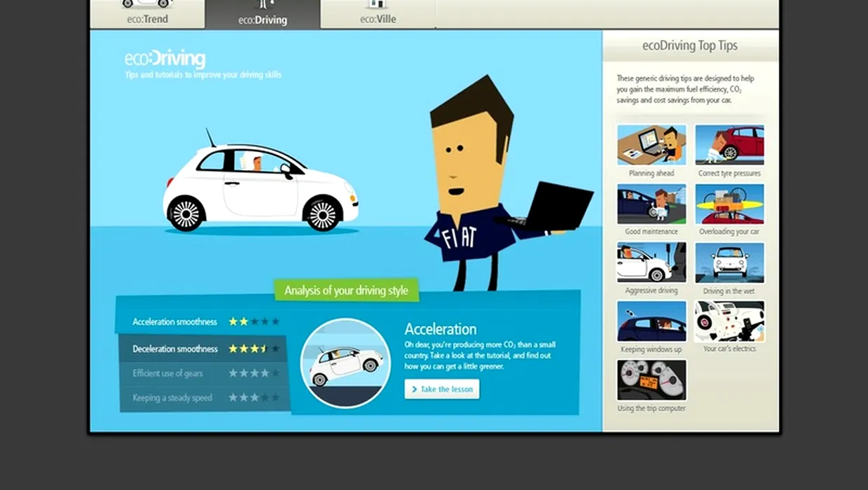This screenshot has width=868, height=490.
Task: Click the Driving in the wet caption
Action: coord(729,290)
